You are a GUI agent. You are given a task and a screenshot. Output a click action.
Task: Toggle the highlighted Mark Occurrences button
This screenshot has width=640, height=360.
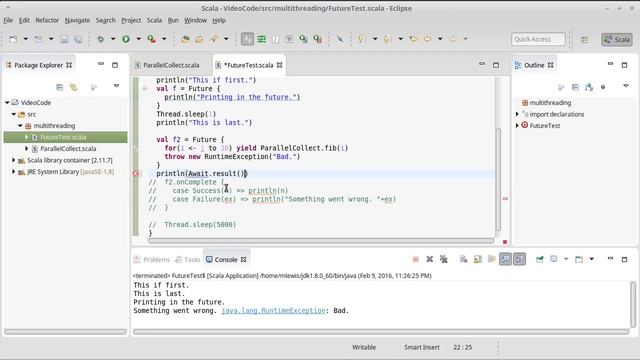pyautogui.click(x=247, y=39)
